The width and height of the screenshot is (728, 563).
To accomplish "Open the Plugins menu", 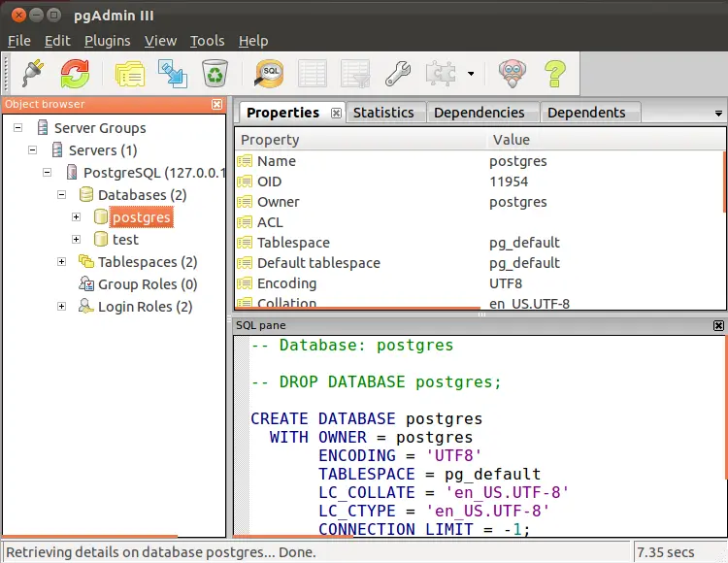I will click(107, 41).
